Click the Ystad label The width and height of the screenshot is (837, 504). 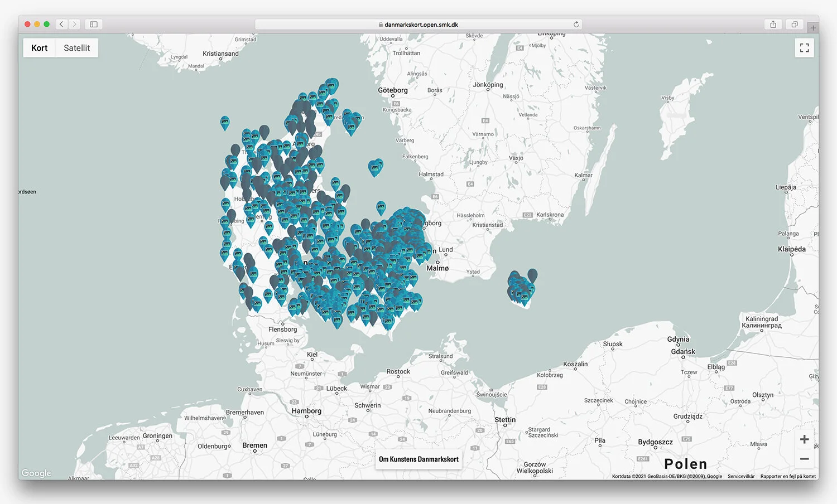(473, 272)
